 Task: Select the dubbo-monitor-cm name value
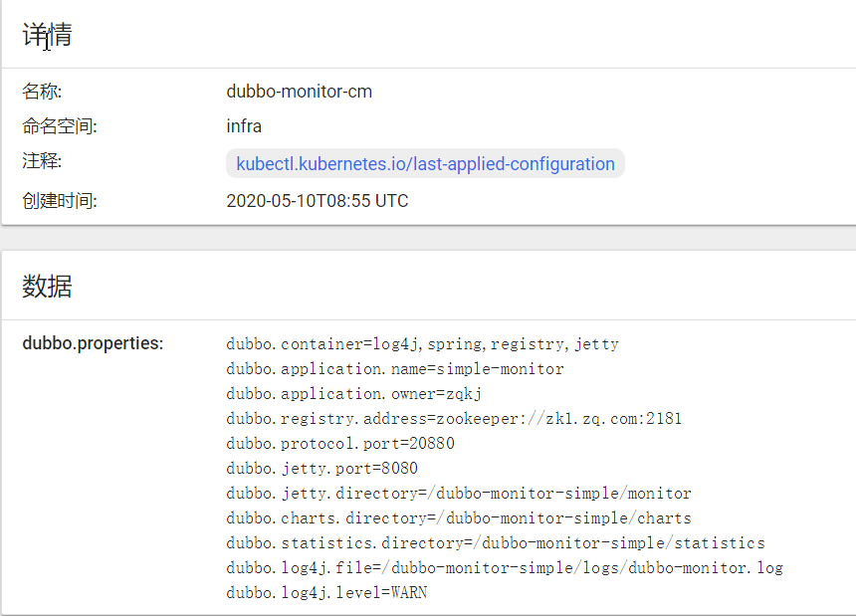click(x=299, y=92)
